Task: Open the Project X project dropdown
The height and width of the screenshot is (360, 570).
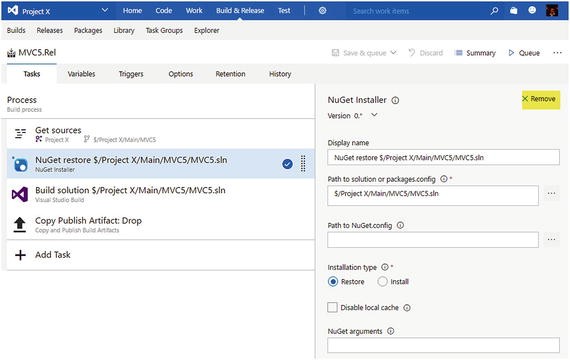Action: [105, 10]
